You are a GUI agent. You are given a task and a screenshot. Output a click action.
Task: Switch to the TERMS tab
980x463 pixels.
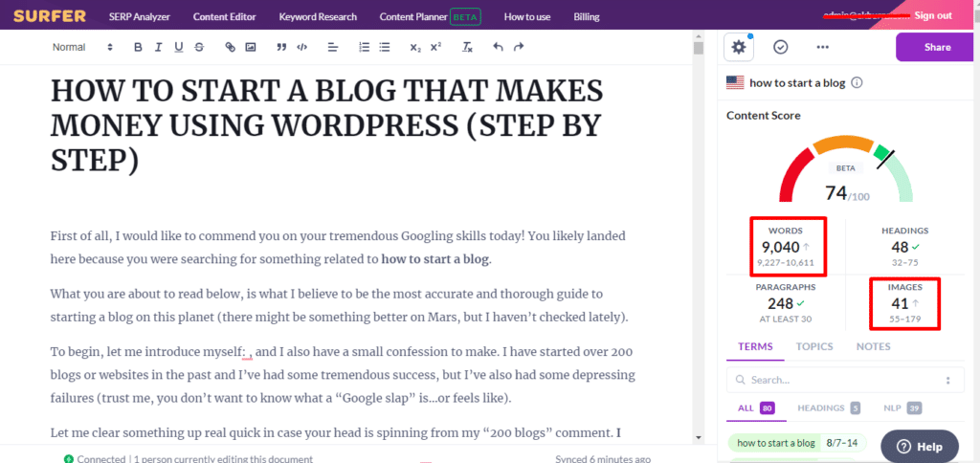pyautogui.click(x=755, y=347)
